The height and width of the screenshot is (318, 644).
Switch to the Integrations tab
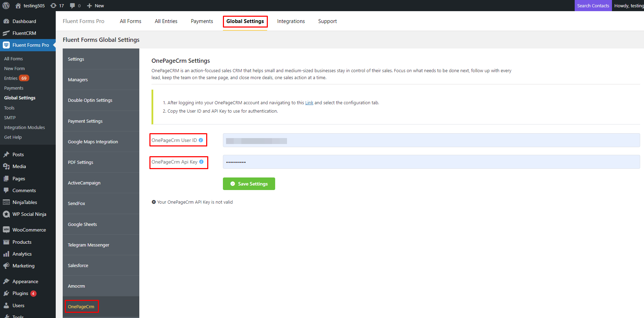[291, 21]
